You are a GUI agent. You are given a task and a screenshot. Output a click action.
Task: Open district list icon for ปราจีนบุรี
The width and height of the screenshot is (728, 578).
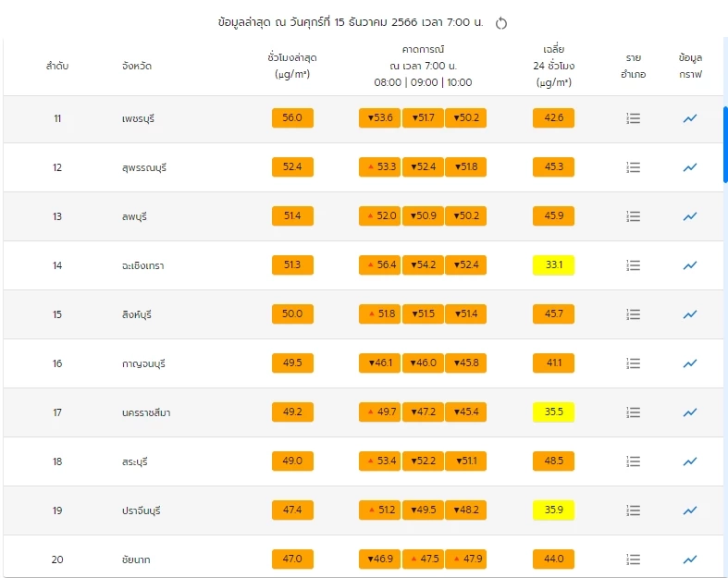coord(634,510)
